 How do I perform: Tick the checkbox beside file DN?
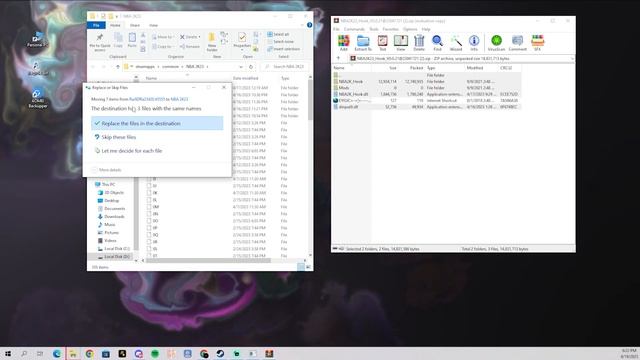[x=149, y=213]
